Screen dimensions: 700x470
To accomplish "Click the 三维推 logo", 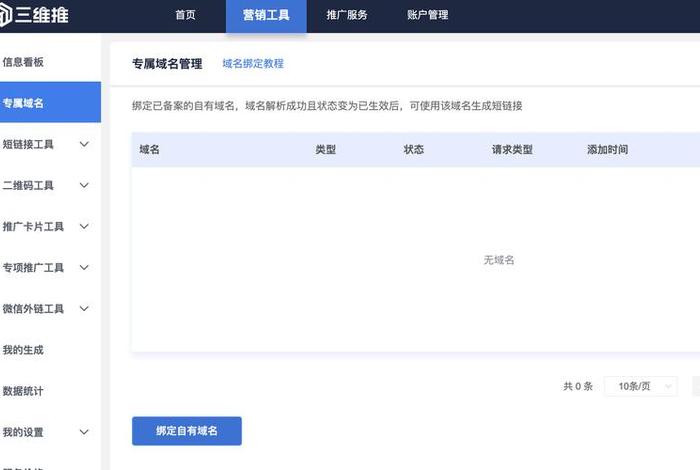I will [x=34, y=15].
